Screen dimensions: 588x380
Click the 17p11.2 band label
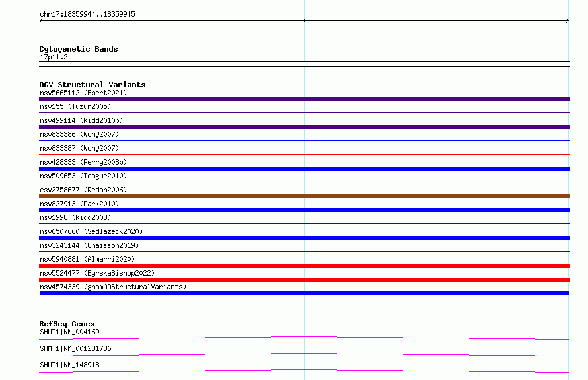54,57
